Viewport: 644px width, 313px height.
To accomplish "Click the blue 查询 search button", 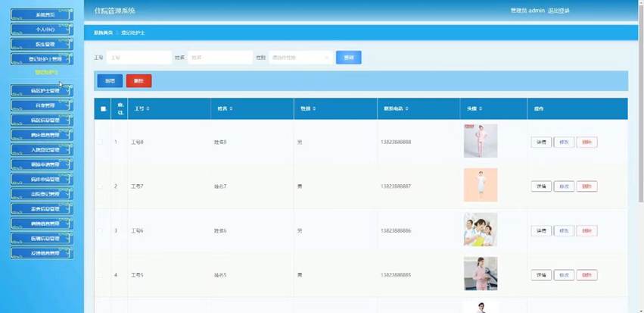I will (349, 58).
